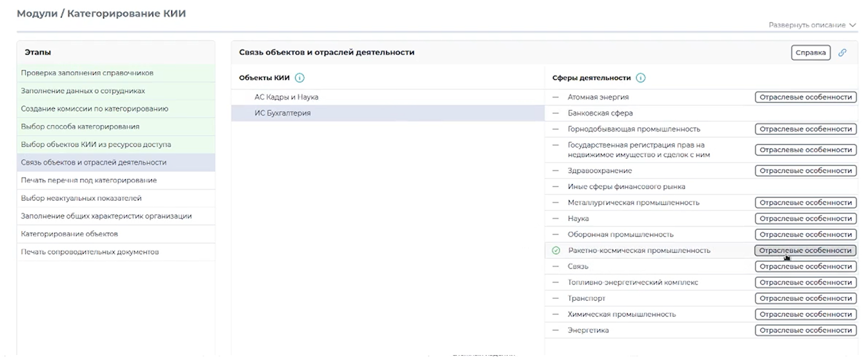868x357 pixels.
Task: Toggle the dash marker for Энергетика
Action: 556,331
